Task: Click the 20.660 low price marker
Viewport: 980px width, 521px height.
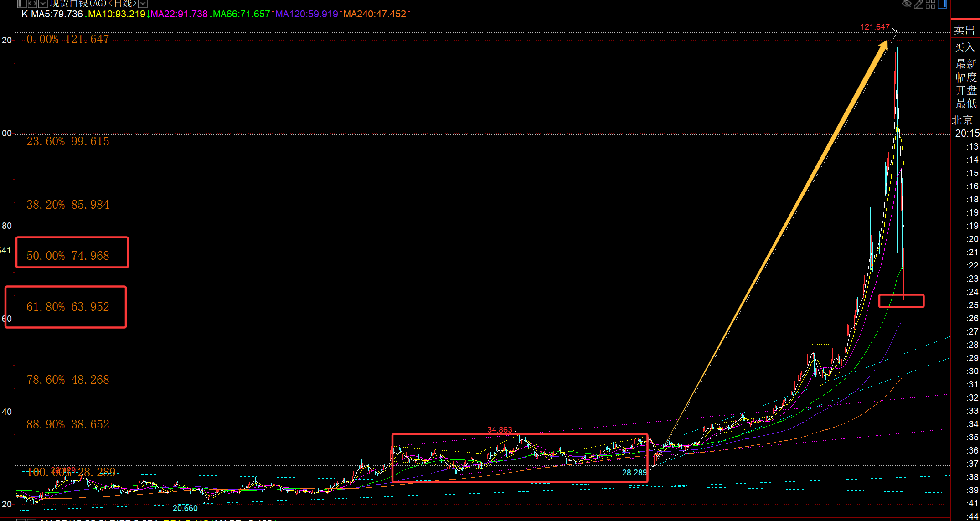Action: [185, 508]
